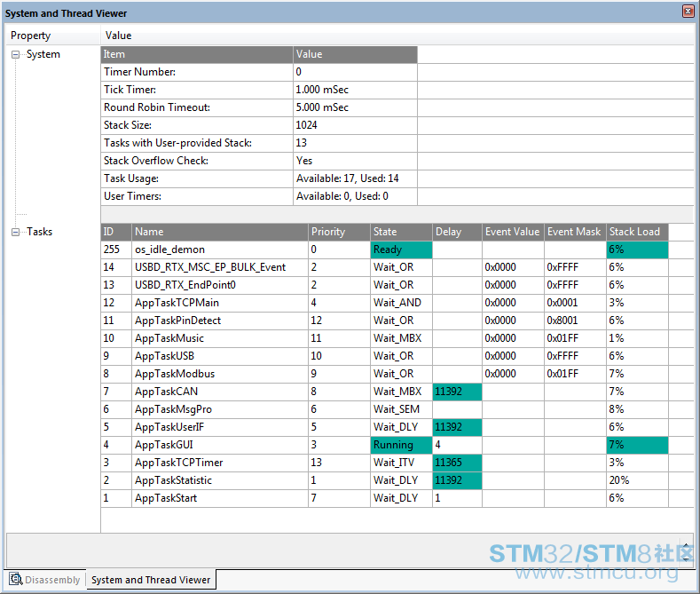Click the Running state cell

[401, 445]
